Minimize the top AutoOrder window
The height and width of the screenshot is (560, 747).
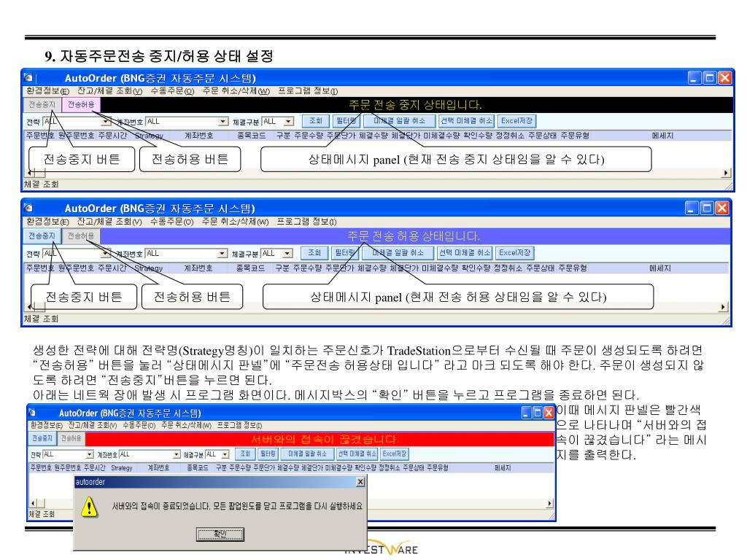tap(694, 77)
